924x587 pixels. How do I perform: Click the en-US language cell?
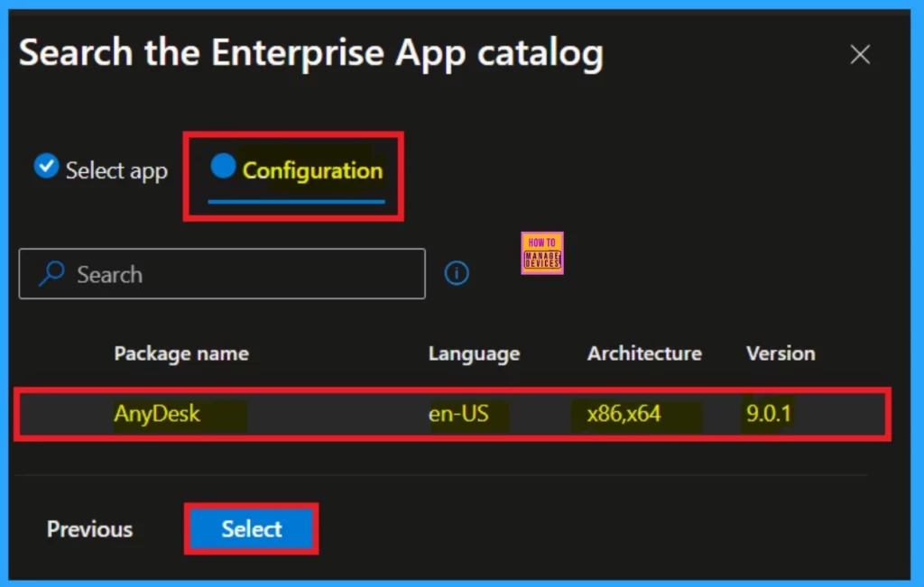point(458,414)
